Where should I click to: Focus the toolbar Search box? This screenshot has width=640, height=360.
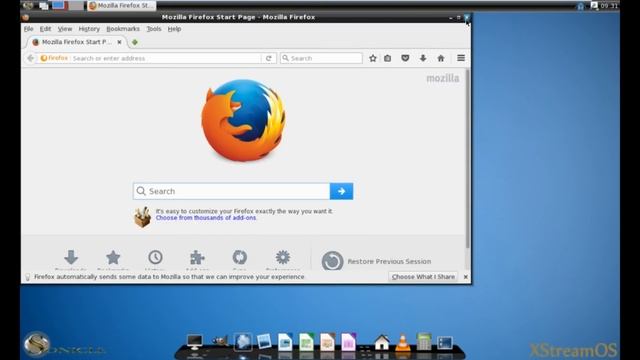(x=321, y=58)
